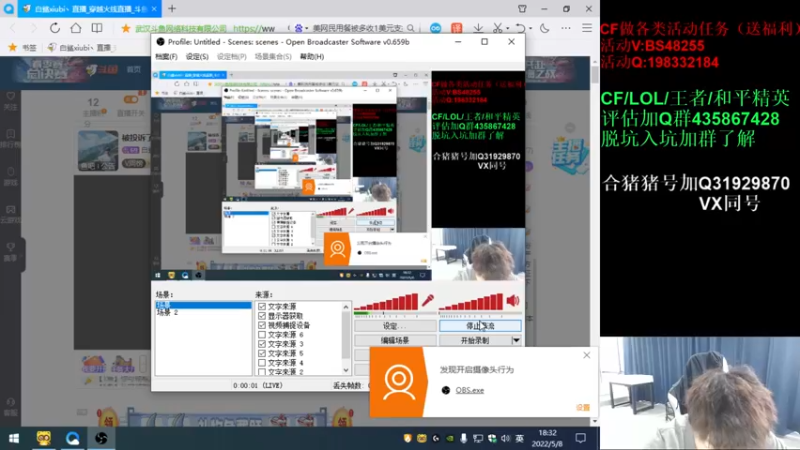Screen dimensions: 800x450
Task: Open the 档案(F) menu in OBS
Action: click(x=166, y=57)
